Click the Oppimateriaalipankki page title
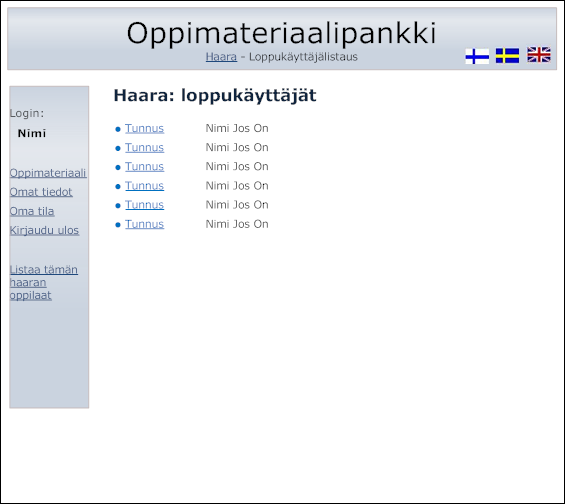This screenshot has height=504, width=565. click(x=281, y=34)
